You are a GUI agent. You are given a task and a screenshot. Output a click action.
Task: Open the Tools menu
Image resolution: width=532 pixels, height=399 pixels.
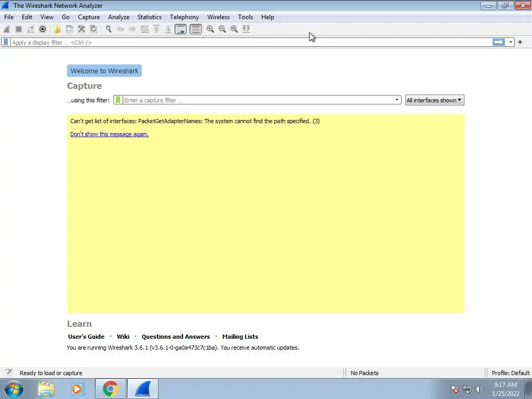tap(246, 17)
